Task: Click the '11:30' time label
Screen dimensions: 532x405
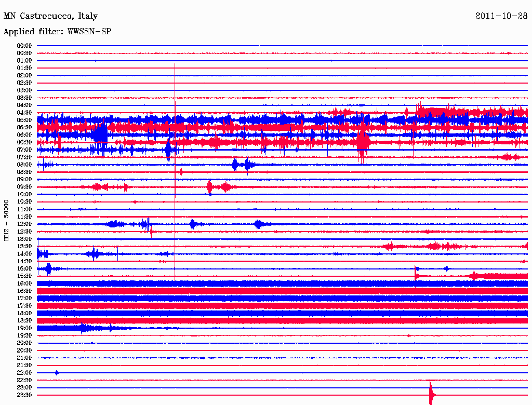Action: pyautogui.click(x=24, y=217)
